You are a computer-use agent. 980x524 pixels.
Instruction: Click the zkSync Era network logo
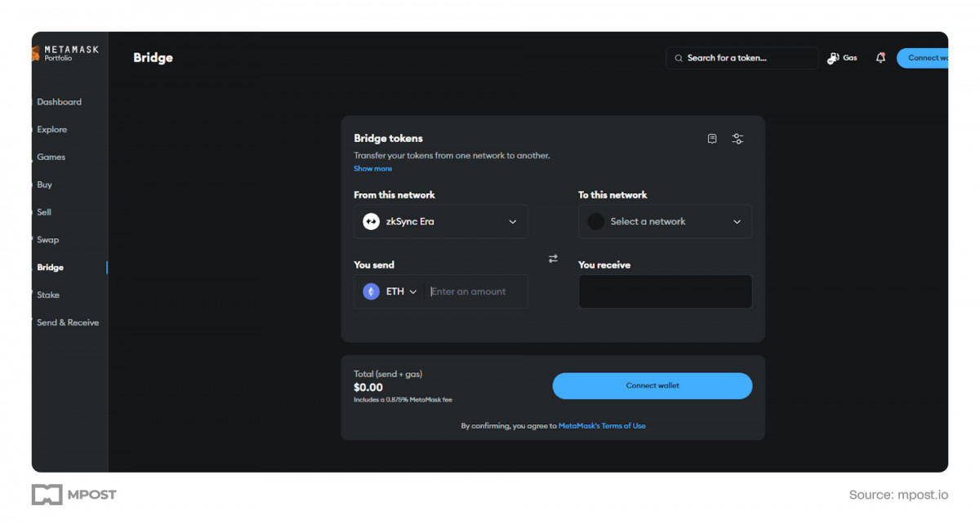(371, 221)
